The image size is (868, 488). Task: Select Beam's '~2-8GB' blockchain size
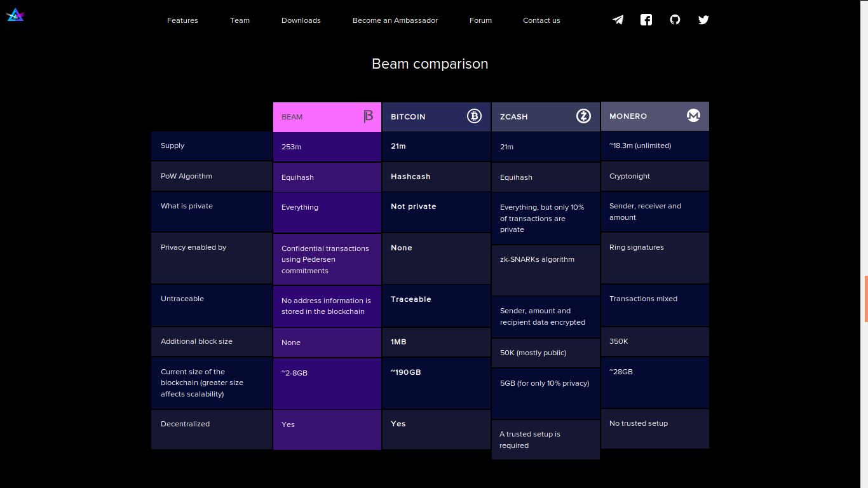pos(327,384)
